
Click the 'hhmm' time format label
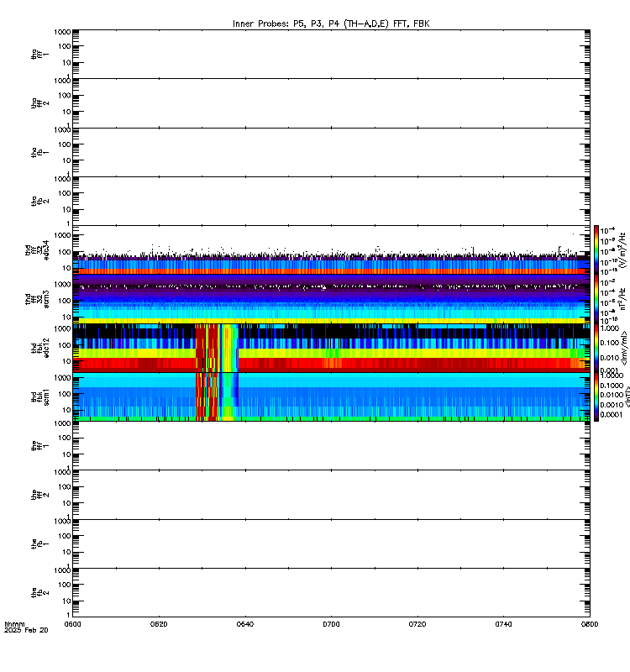pyautogui.click(x=14, y=624)
